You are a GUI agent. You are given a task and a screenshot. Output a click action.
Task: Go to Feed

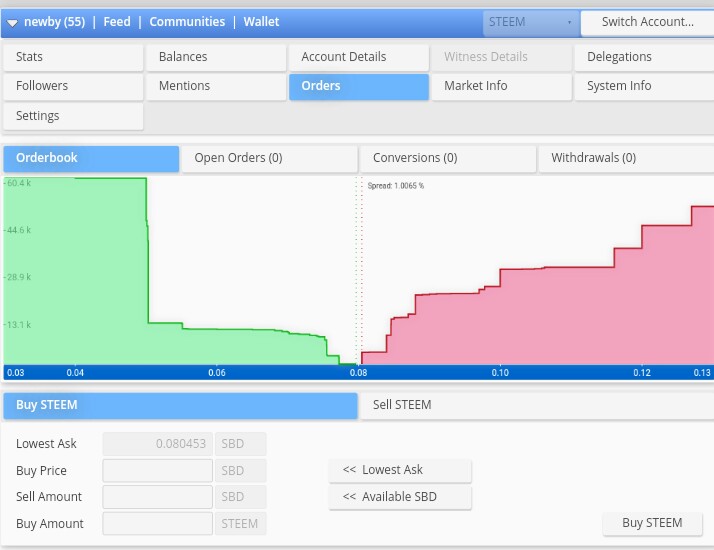click(117, 22)
